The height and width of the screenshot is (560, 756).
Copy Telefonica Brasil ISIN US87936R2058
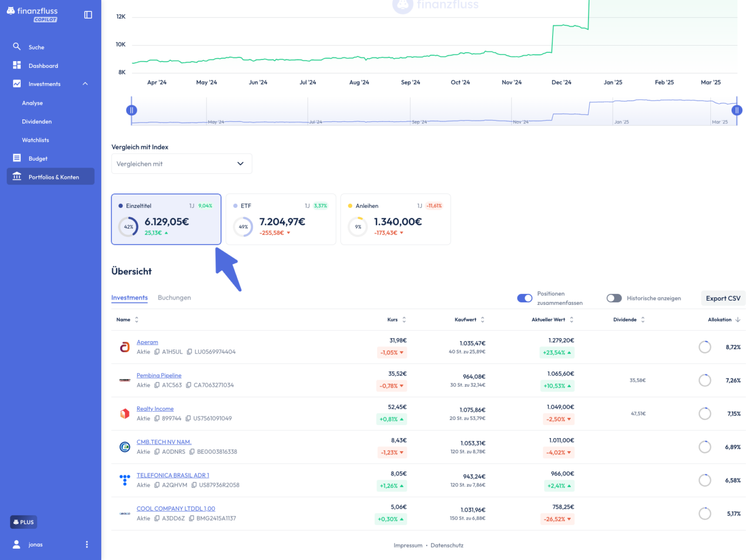tap(194, 485)
